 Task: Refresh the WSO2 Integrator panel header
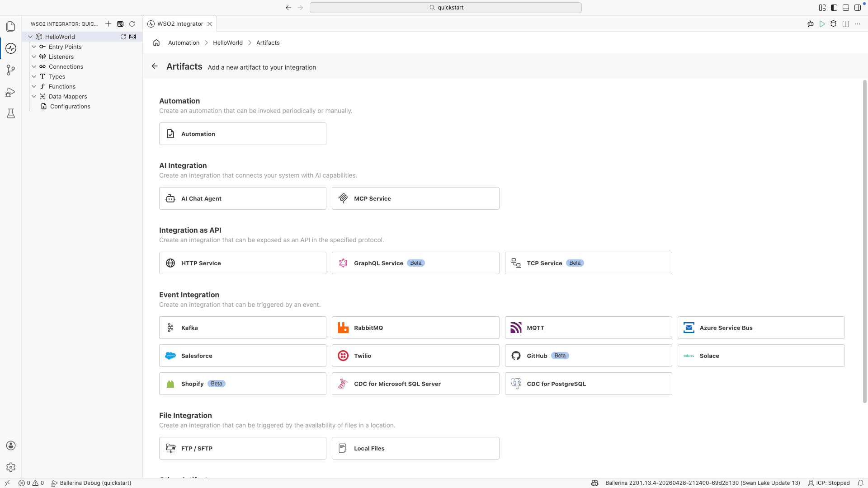pos(132,24)
